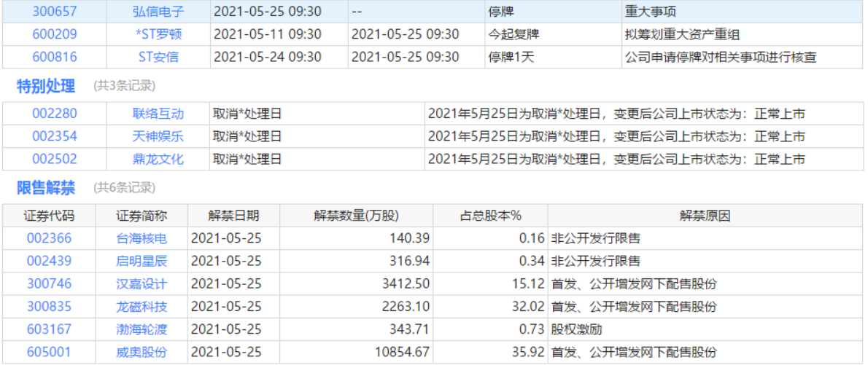
Task: Select *ST罗顿 start time 2021-05-11 09:30
Action: (267, 34)
